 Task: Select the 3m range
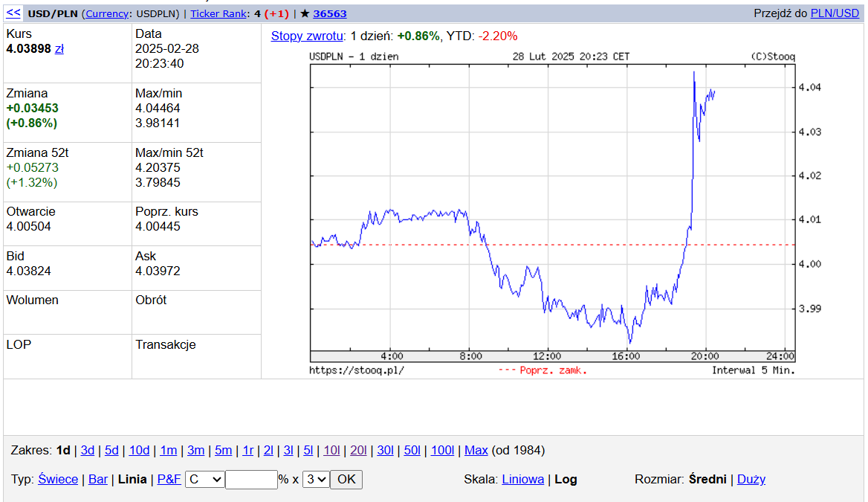(195, 451)
